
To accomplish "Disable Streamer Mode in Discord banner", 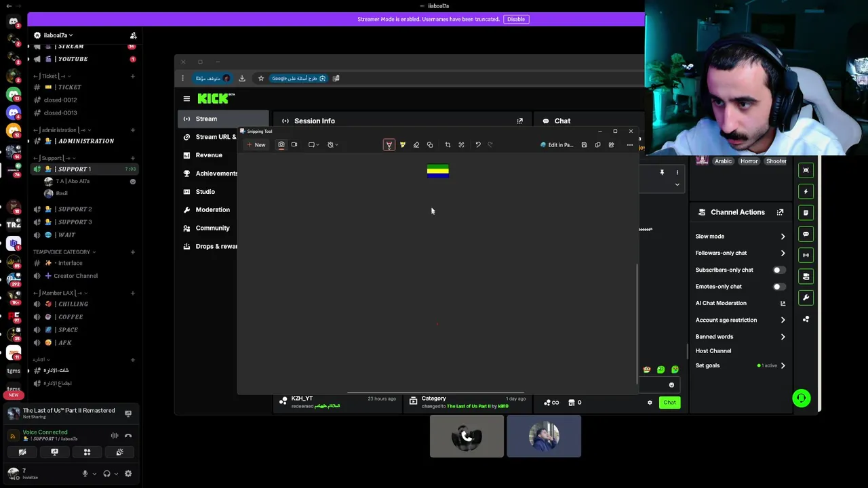I will click(x=516, y=19).
